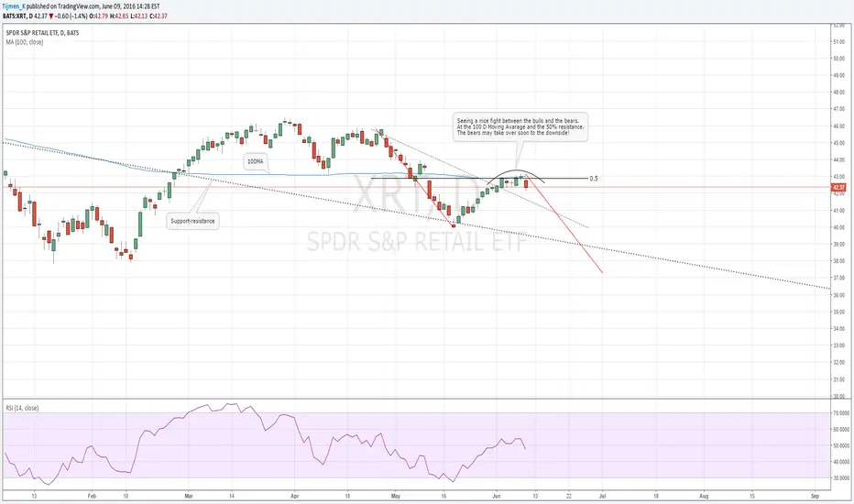Select the 46.00 price axis label
The image size is (854, 504).
point(838,126)
